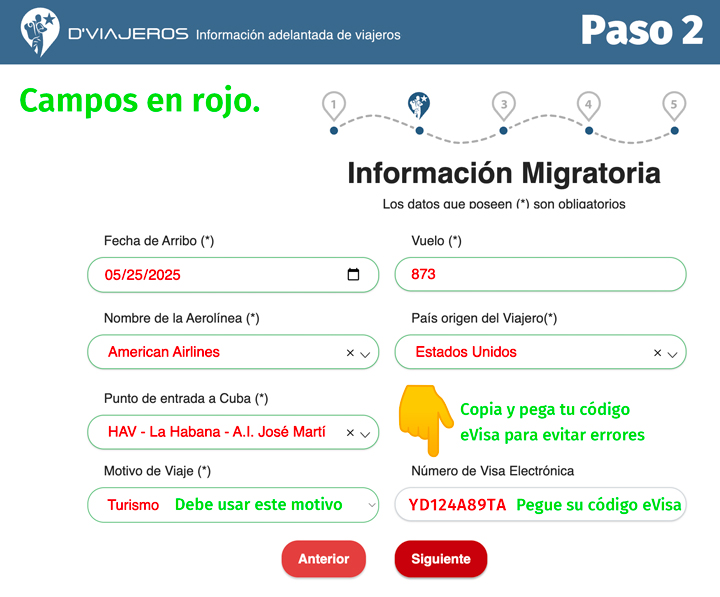This screenshot has height=597, width=720.
Task: Click the 'Nombre de la Aerolínea (*)' label
Action: click(x=181, y=318)
